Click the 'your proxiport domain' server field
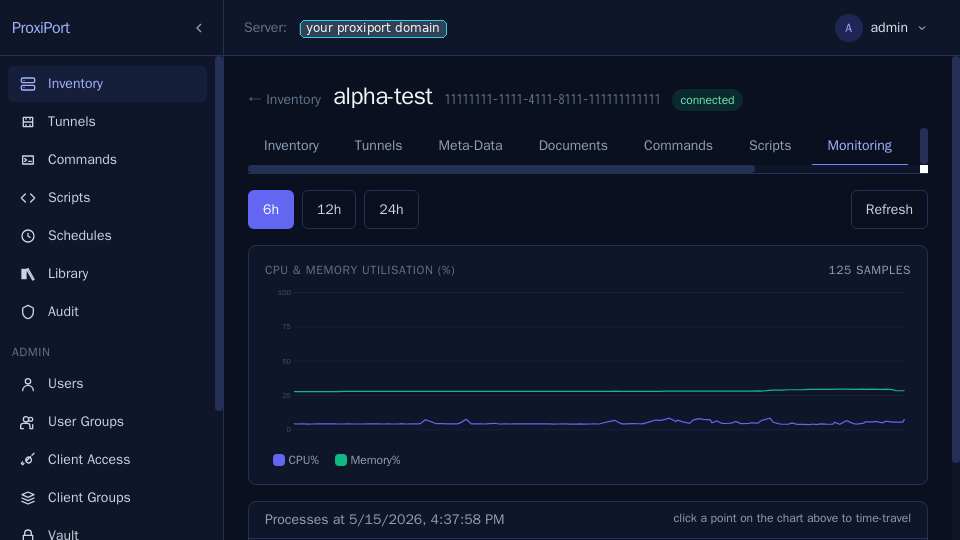The image size is (960, 540). (x=373, y=28)
